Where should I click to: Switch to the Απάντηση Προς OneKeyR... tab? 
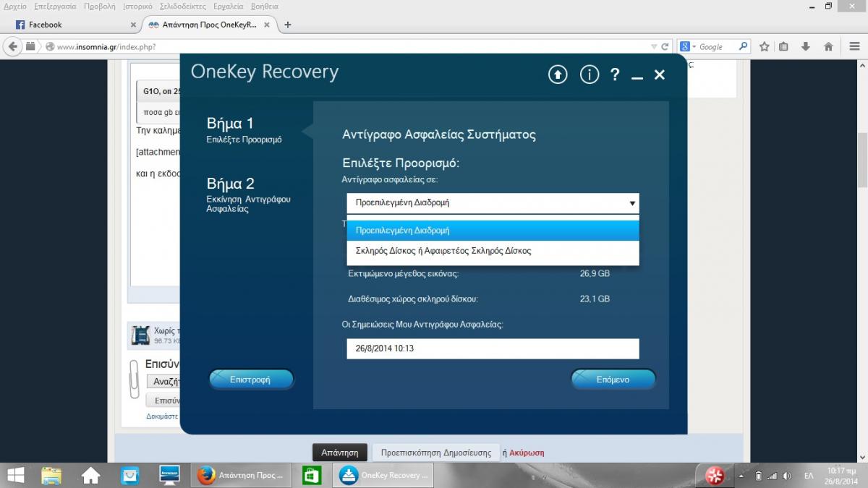[x=208, y=25]
